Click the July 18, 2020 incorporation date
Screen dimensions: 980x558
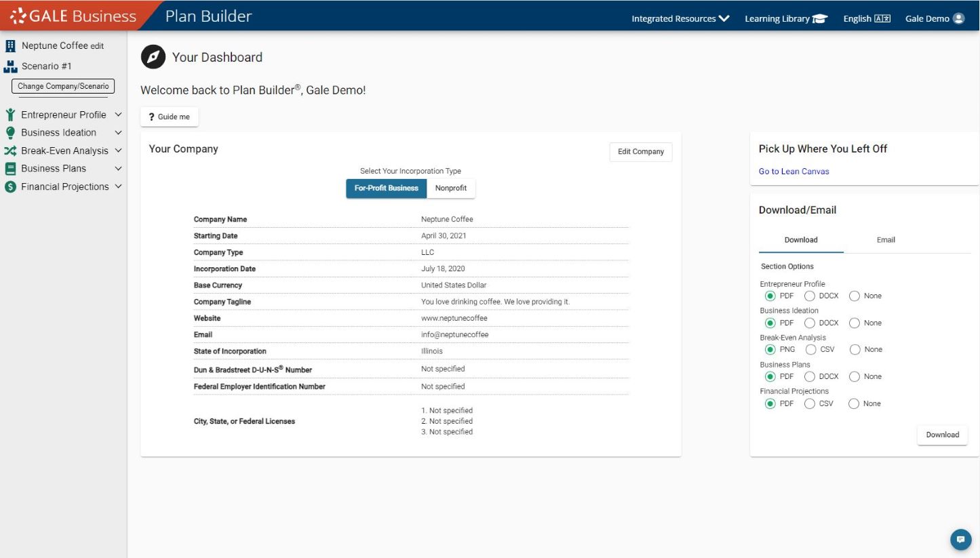[x=443, y=269]
